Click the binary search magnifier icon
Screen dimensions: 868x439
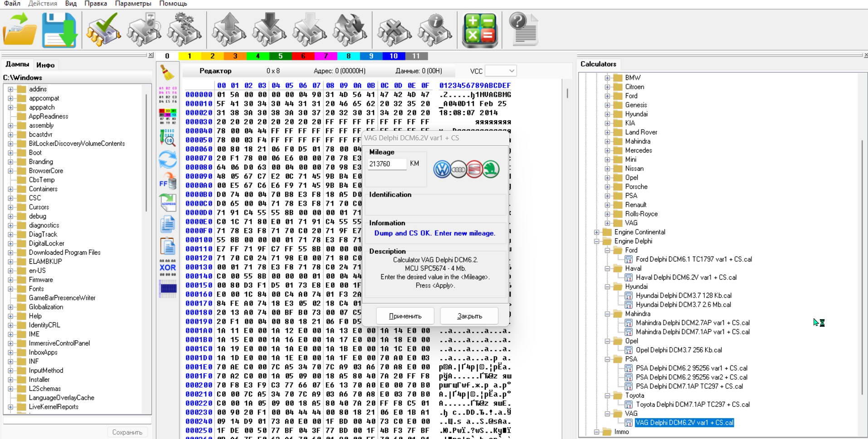click(168, 138)
